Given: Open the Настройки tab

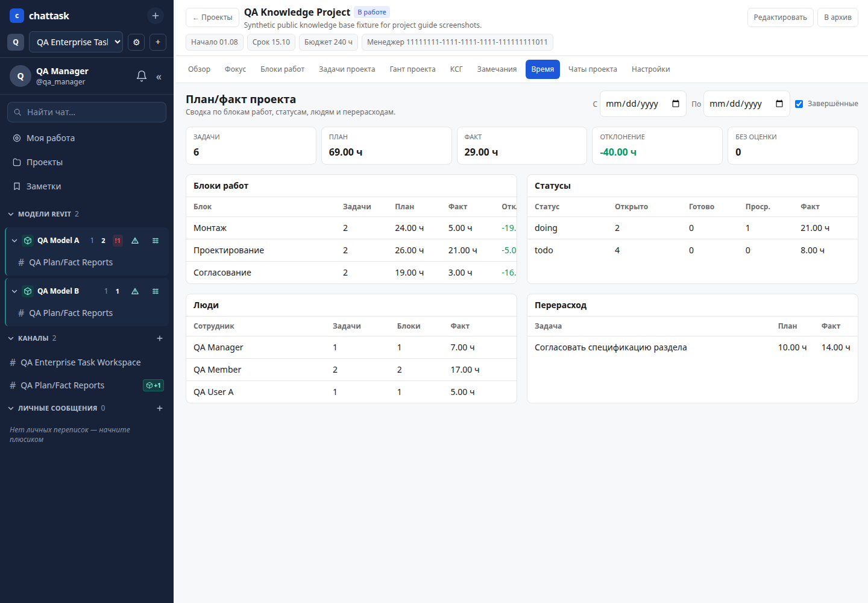Looking at the screenshot, I should (650, 69).
